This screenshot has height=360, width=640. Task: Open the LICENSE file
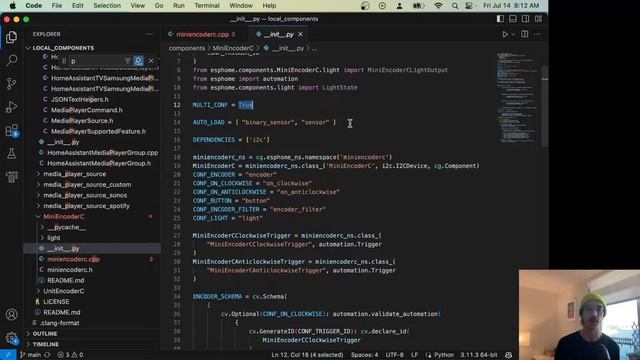click(x=56, y=301)
